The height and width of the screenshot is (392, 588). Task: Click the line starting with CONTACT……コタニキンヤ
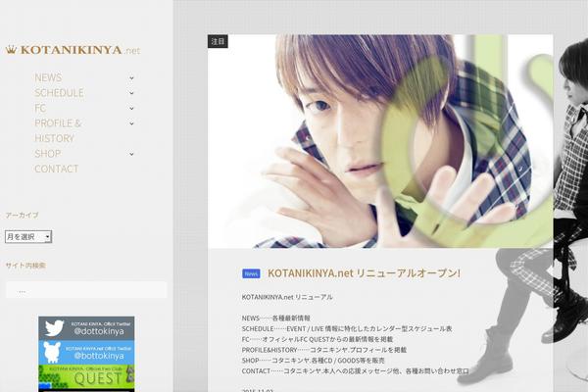pos(355,371)
